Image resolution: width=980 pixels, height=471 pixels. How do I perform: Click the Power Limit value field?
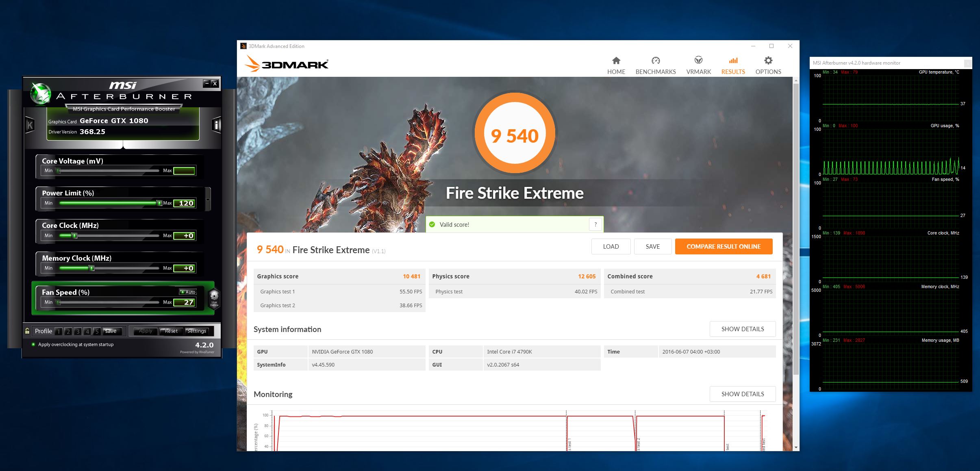click(x=185, y=203)
